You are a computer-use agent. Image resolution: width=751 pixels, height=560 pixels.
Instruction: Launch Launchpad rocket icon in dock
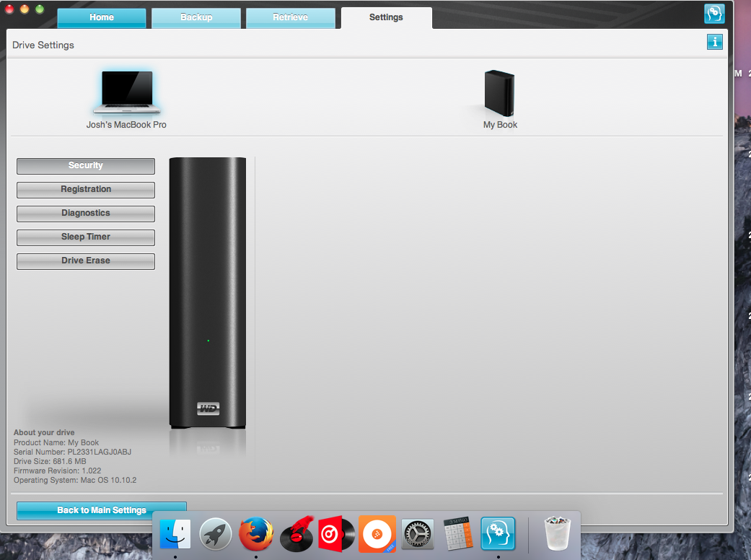[216, 534]
